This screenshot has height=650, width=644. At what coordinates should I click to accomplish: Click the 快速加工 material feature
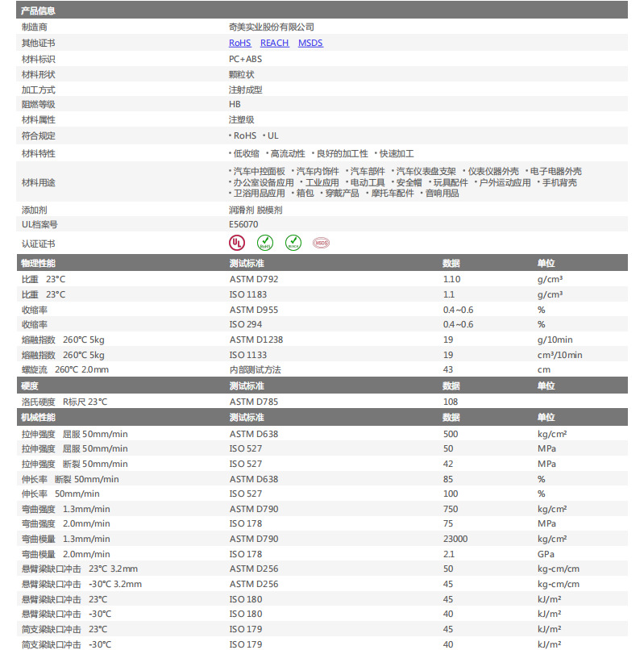click(x=397, y=154)
